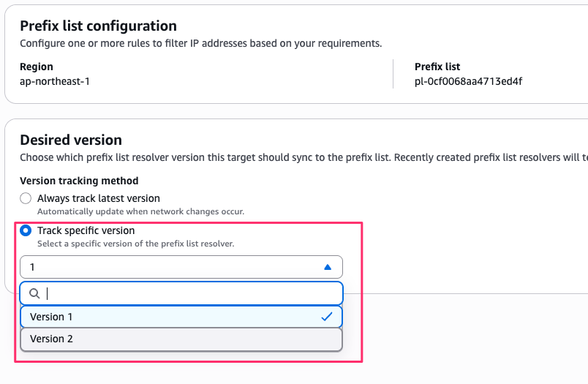Choose Version 1 from the list
This screenshot has width=588, height=384.
point(51,317)
